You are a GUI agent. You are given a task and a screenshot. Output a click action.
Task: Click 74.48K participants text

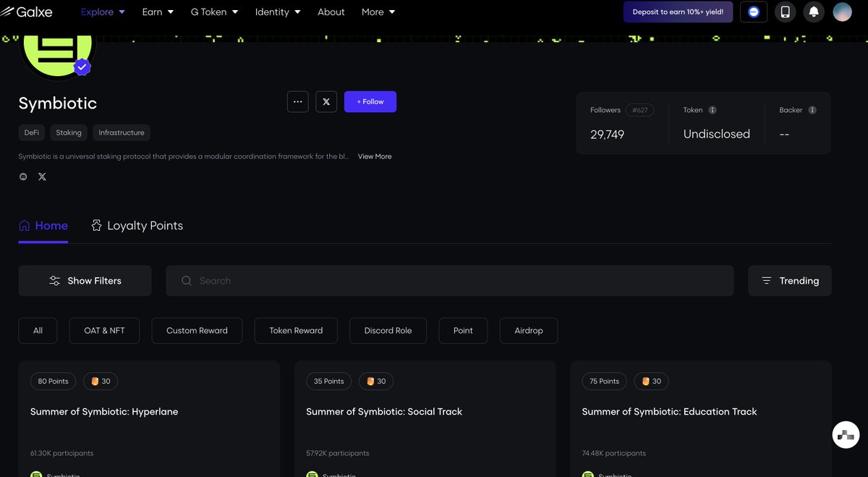click(x=614, y=453)
